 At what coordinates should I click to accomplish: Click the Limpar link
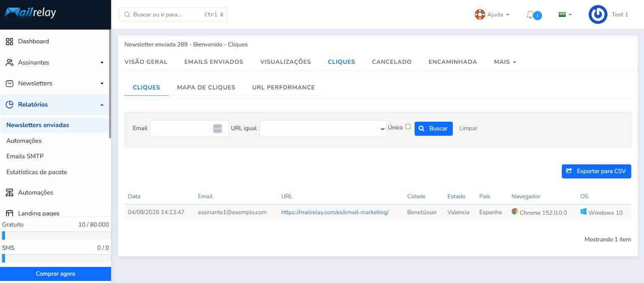(x=468, y=128)
